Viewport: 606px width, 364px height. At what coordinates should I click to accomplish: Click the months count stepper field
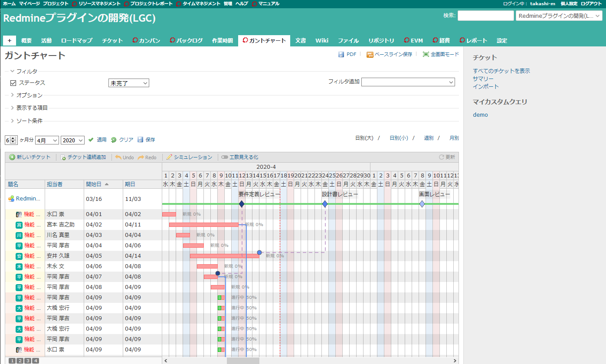pos(10,140)
